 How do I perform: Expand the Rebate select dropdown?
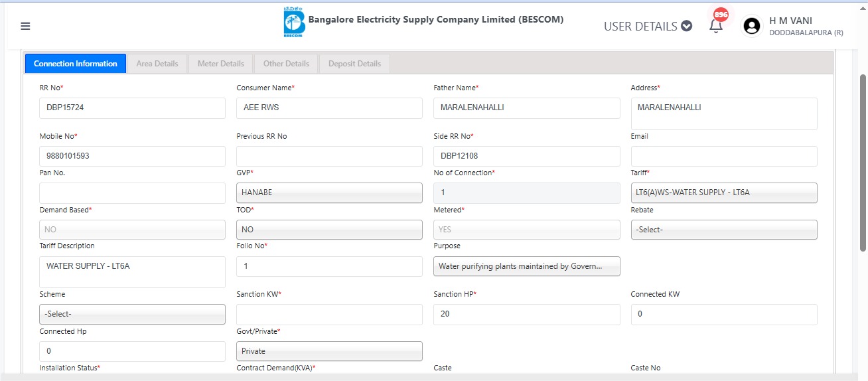pyautogui.click(x=723, y=230)
